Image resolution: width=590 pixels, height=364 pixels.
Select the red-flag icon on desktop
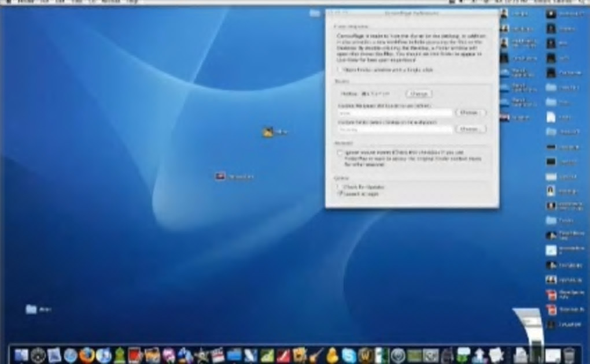pos(220,176)
